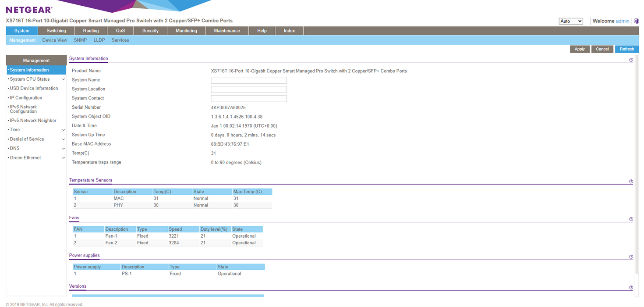Expand the DNS submenu
Viewport: 644px width, 307px height.
click(64, 149)
